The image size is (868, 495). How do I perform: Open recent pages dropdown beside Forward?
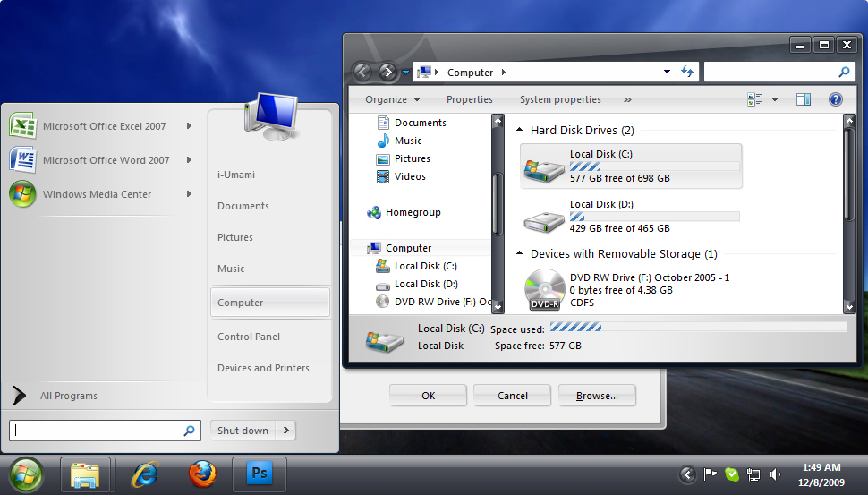405,72
